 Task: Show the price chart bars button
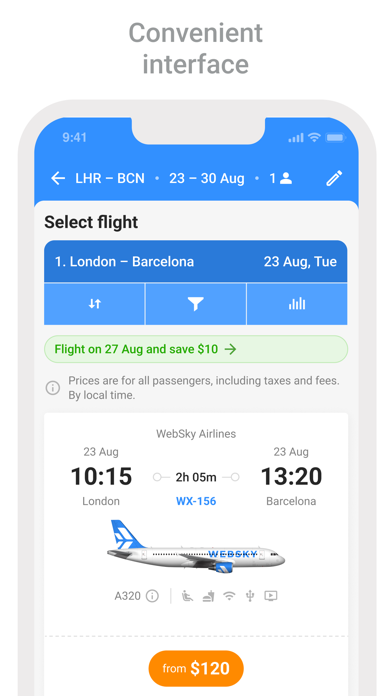(x=297, y=304)
